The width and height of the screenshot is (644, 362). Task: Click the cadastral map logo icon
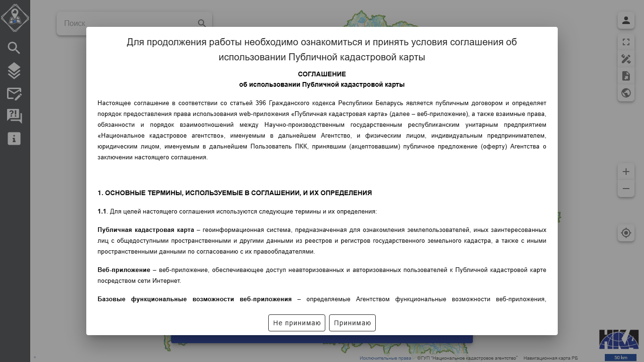(15, 17)
